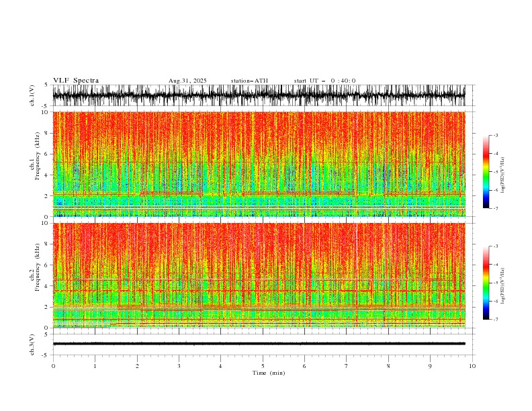The width and height of the screenshot is (532, 411).
Task: Click the lower colorbar 'log(PSD)(V²/Hz)' label
Action: pyautogui.click(x=503, y=286)
